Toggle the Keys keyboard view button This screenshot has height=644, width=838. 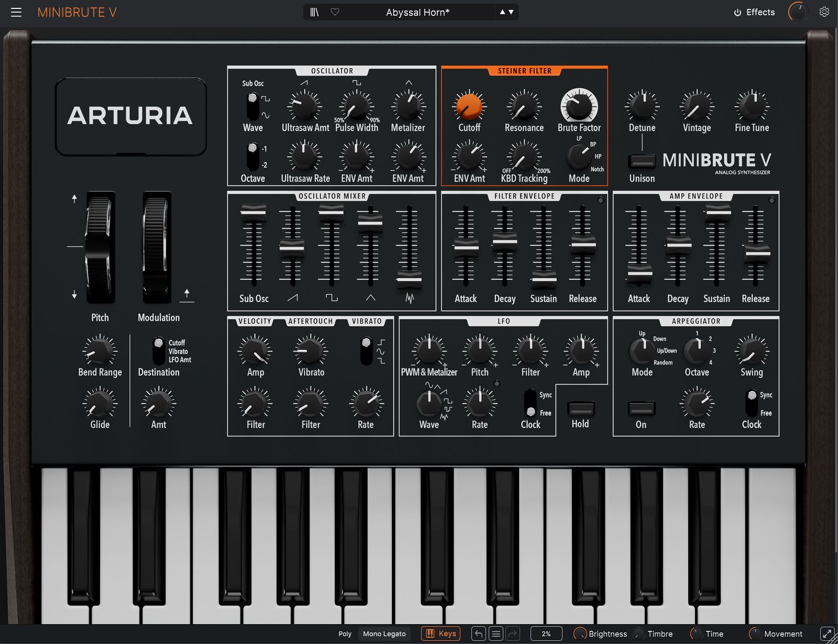(441, 634)
